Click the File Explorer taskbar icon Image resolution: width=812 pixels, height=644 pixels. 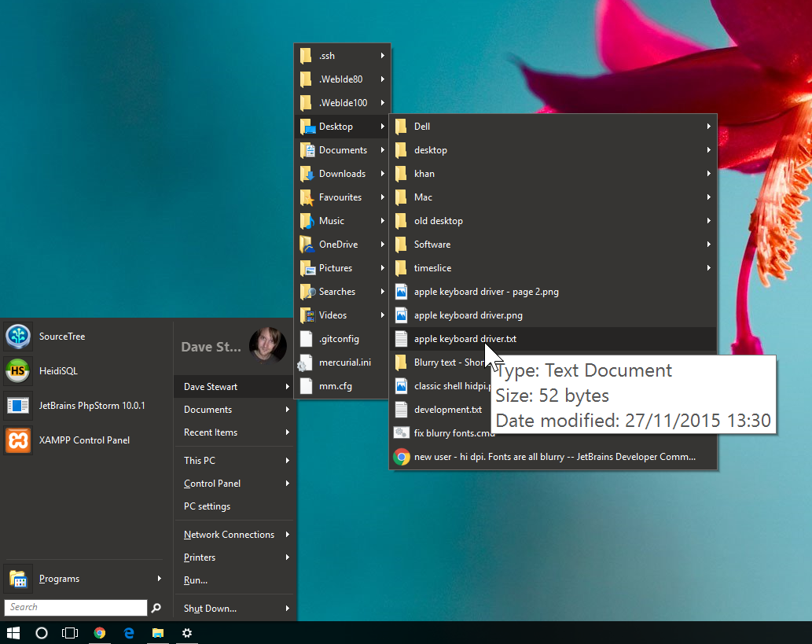[158, 633]
